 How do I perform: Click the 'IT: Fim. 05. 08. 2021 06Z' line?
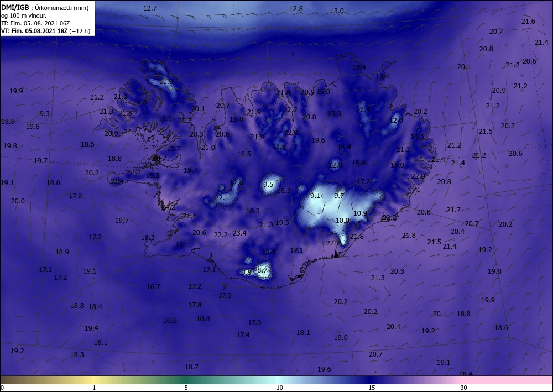(35, 23)
